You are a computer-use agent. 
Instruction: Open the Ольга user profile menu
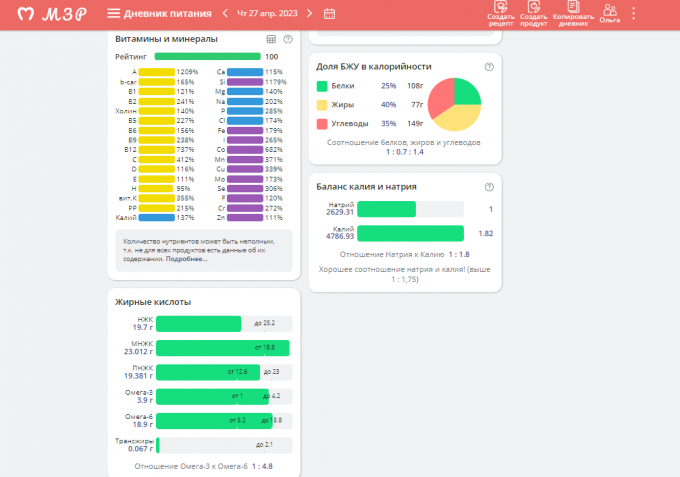pos(609,10)
